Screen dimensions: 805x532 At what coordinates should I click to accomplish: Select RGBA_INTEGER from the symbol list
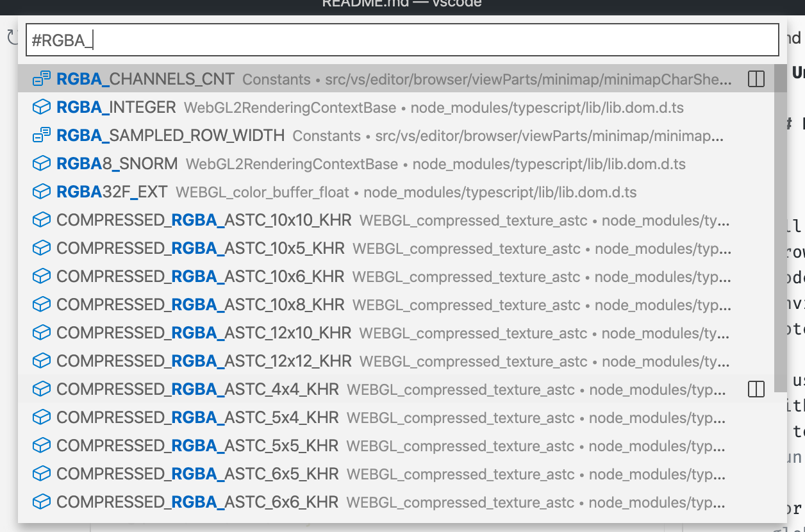pos(256,107)
